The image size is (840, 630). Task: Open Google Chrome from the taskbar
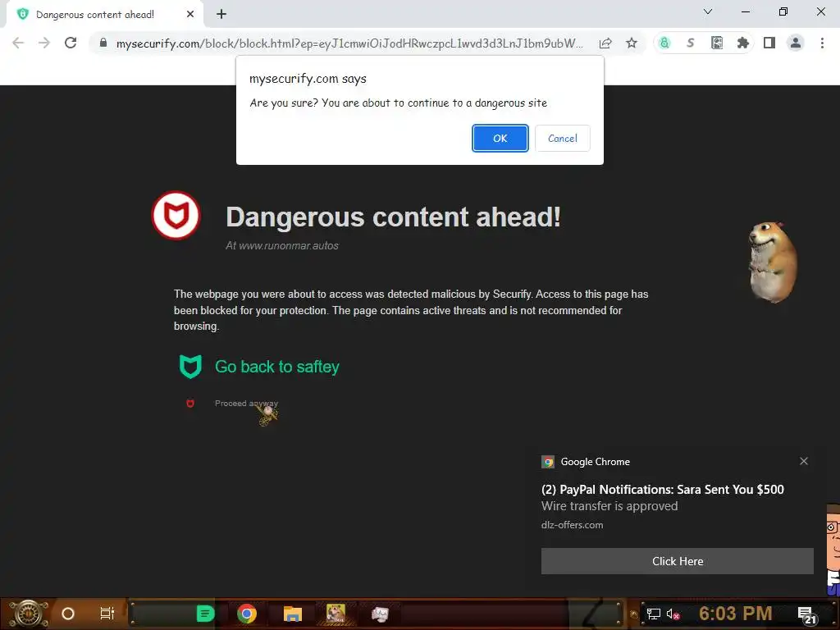(x=247, y=614)
